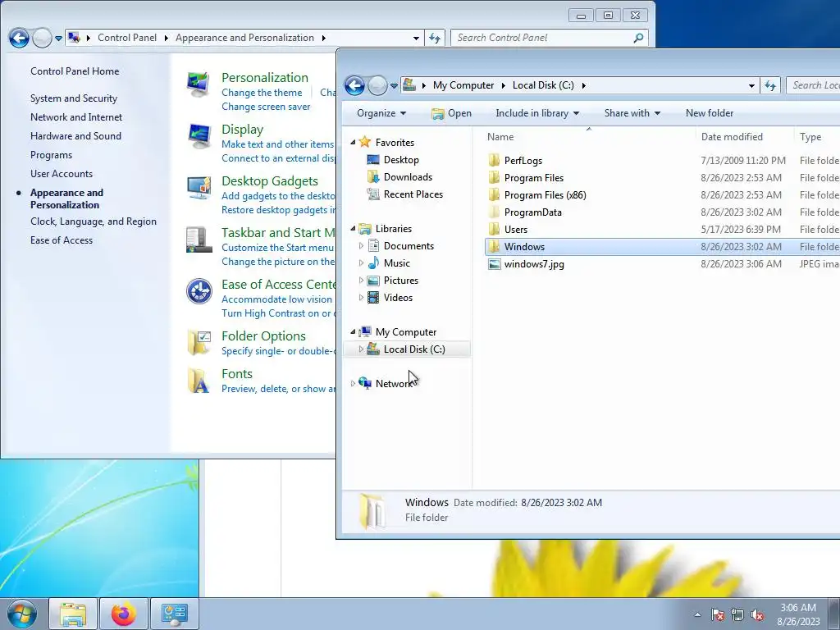The width and height of the screenshot is (840, 630).
Task: Click the Users folder icon
Action: point(494,229)
